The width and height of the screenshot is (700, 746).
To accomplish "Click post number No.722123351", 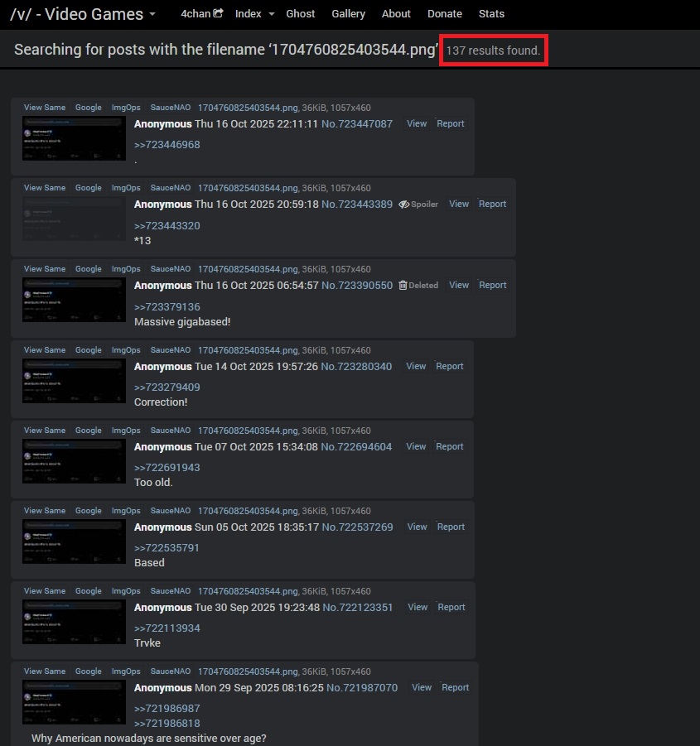I will pyautogui.click(x=358, y=608).
